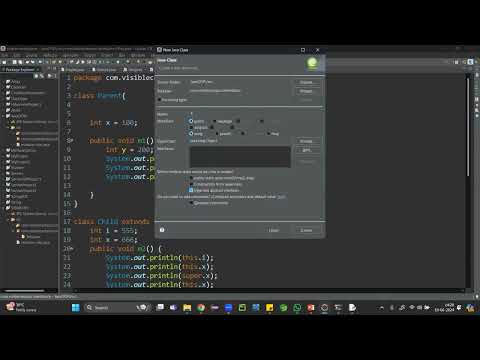Open the weather widget on the taskbar
This screenshot has height=360, width=480.
click(x=21, y=307)
